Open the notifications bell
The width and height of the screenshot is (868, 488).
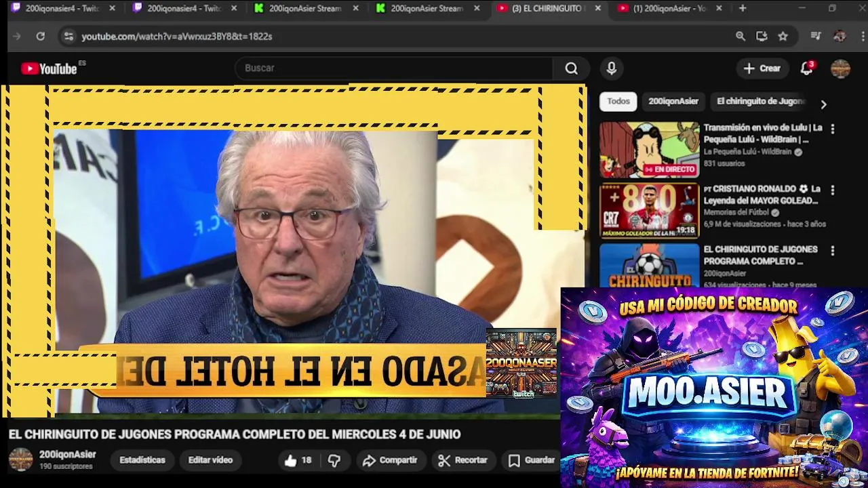click(x=806, y=68)
